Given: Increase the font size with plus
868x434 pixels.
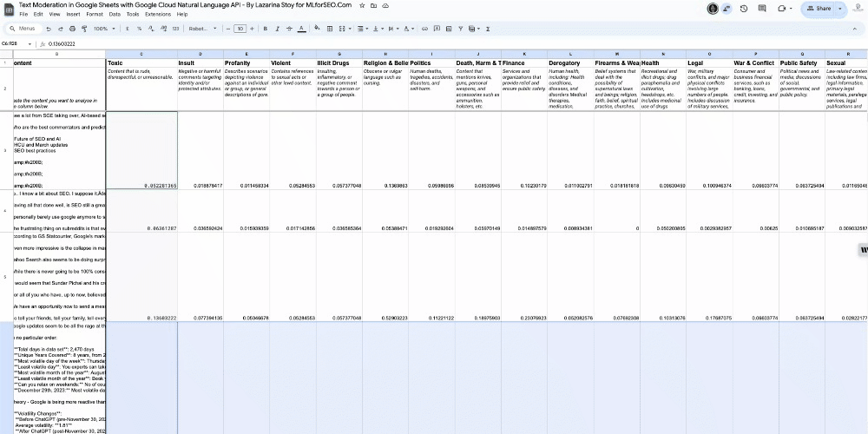Looking at the screenshot, I should pos(252,29).
